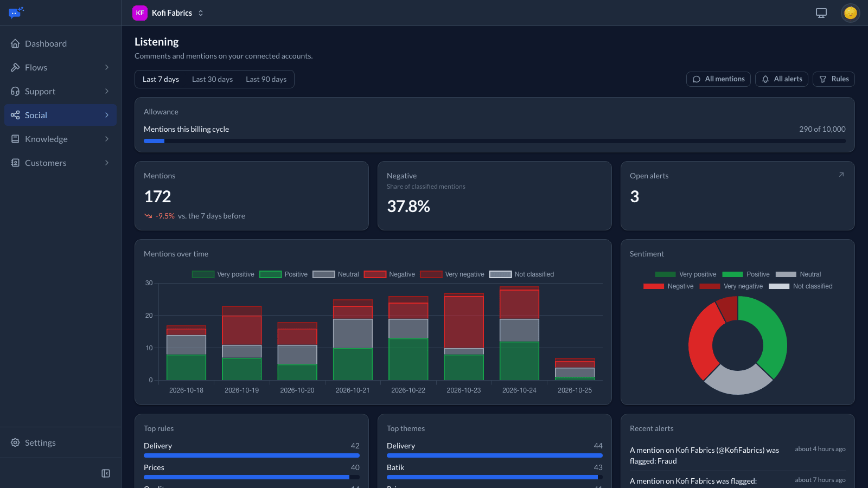Switch to Last 90 days
The height and width of the screenshot is (488, 868).
point(266,79)
